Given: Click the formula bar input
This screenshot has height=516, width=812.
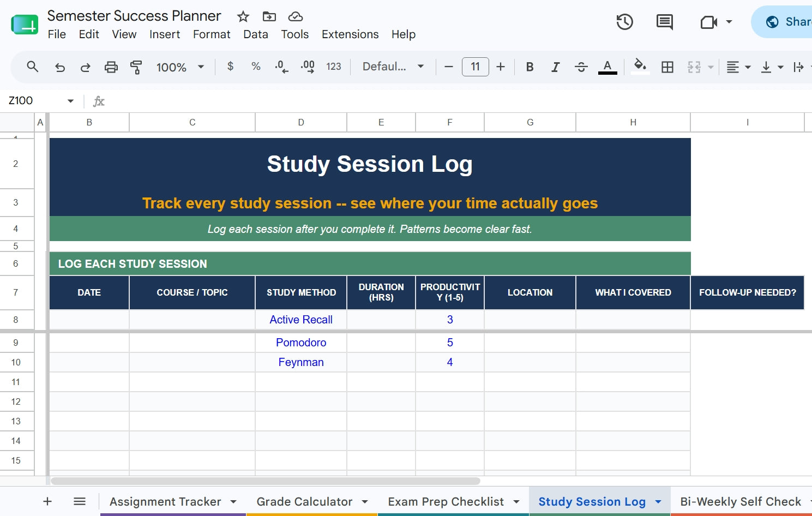Looking at the screenshot, I should [x=458, y=101].
